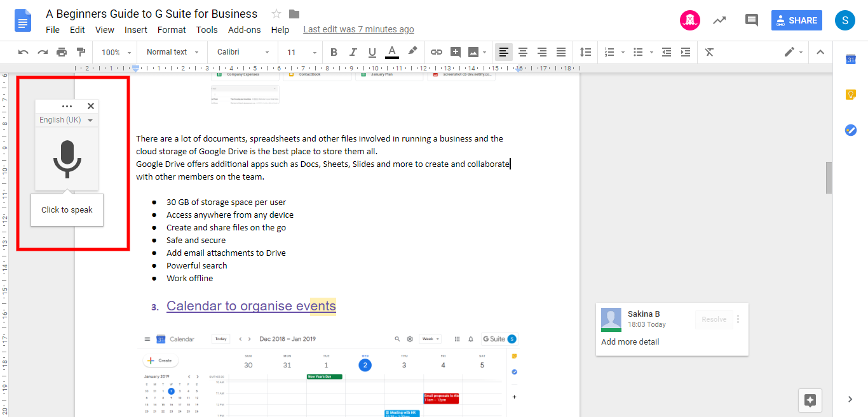Collapse the menus with the up chevron
This screenshot has height=417, width=868.
coord(820,52)
